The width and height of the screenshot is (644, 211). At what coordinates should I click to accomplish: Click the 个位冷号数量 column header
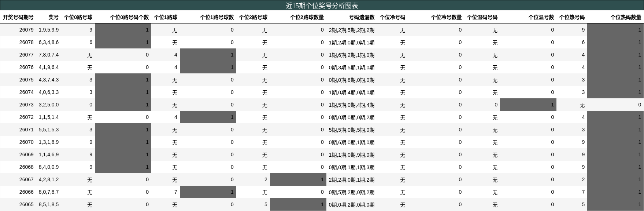click(x=446, y=17)
